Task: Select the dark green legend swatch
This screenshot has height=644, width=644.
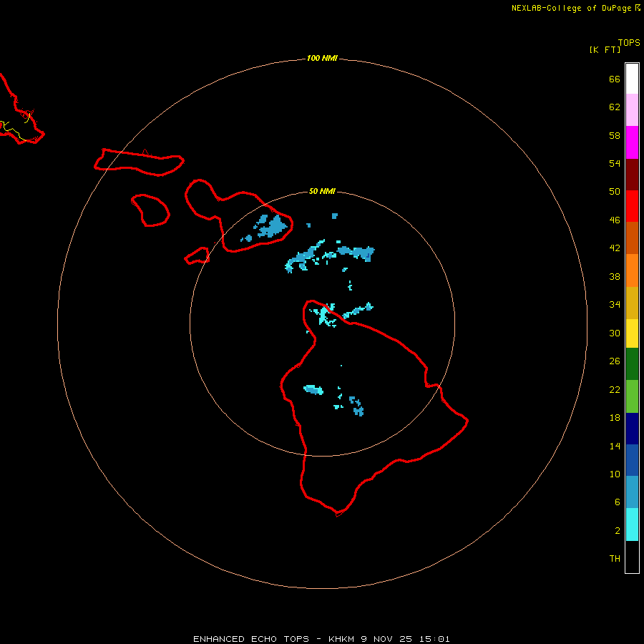Action: [632, 364]
